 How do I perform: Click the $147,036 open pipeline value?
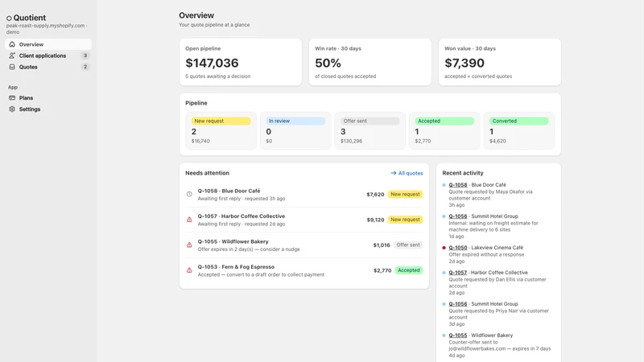[212, 63]
